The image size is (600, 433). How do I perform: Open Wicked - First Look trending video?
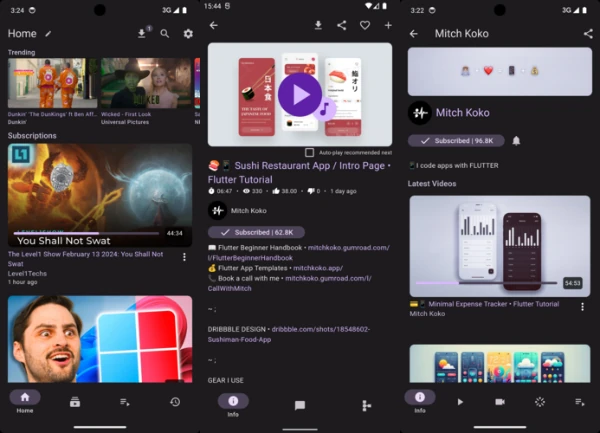[x=146, y=83]
